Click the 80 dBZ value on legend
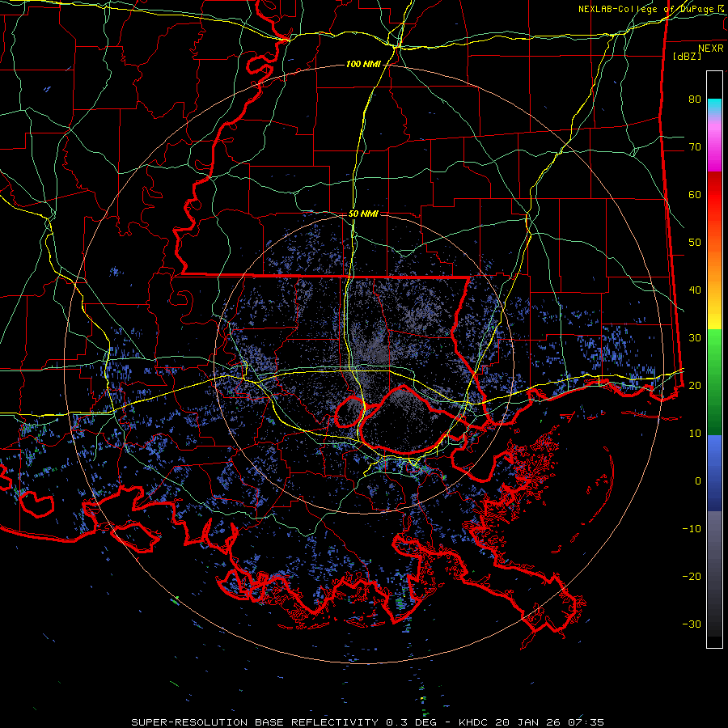 click(695, 99)
